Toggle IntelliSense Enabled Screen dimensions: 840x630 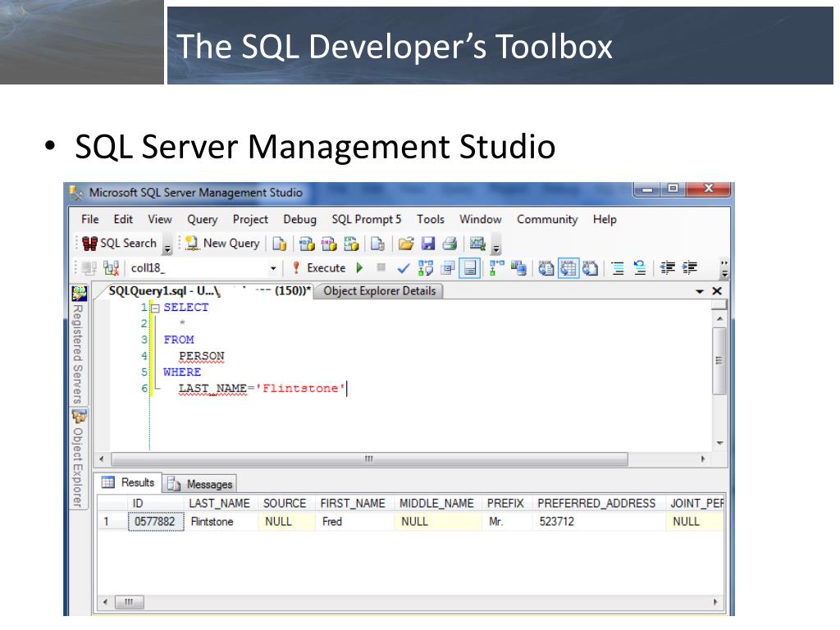469,268
